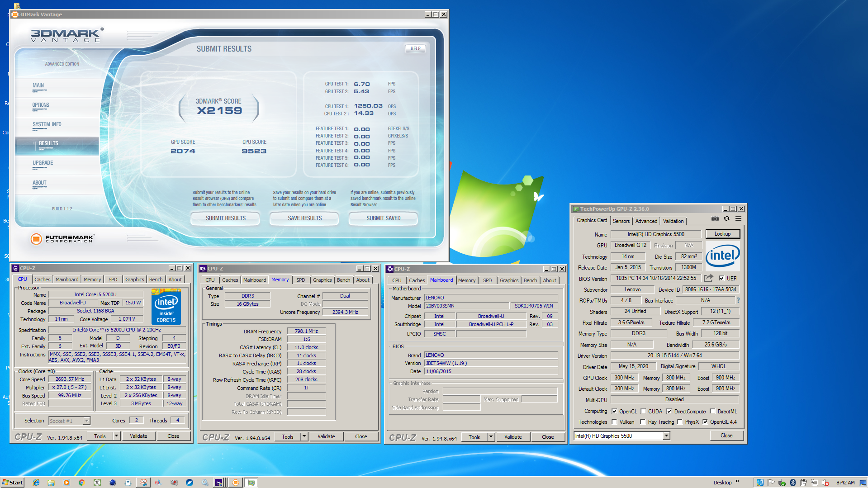Screen dimensions: 868x488
Task: Click the Snipping Tool taskbar button
Action: 143,483
